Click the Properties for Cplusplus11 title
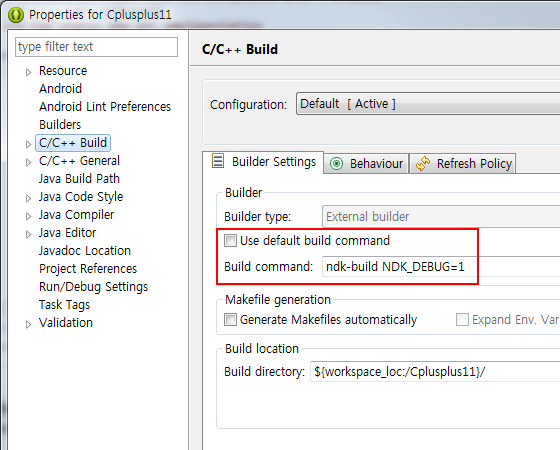Viewport: 560px width, 450px height. 100,15
